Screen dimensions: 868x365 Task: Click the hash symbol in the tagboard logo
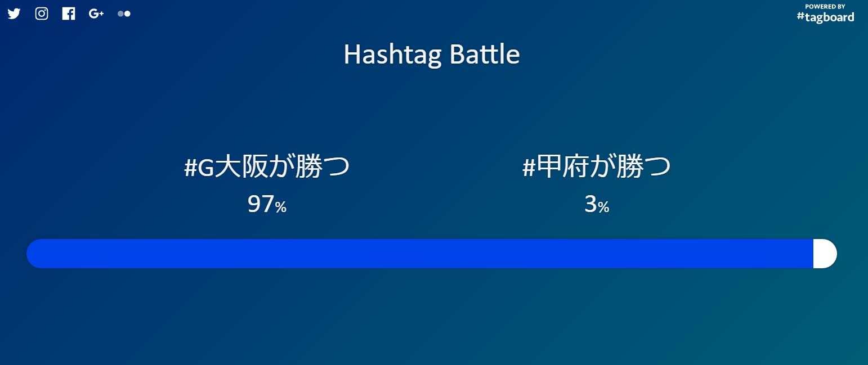(800, 17)
